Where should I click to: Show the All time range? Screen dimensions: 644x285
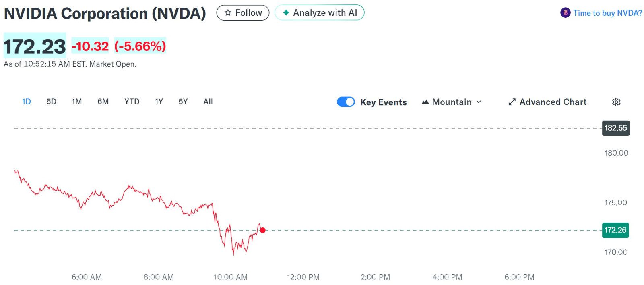click(x=208, y=102)
